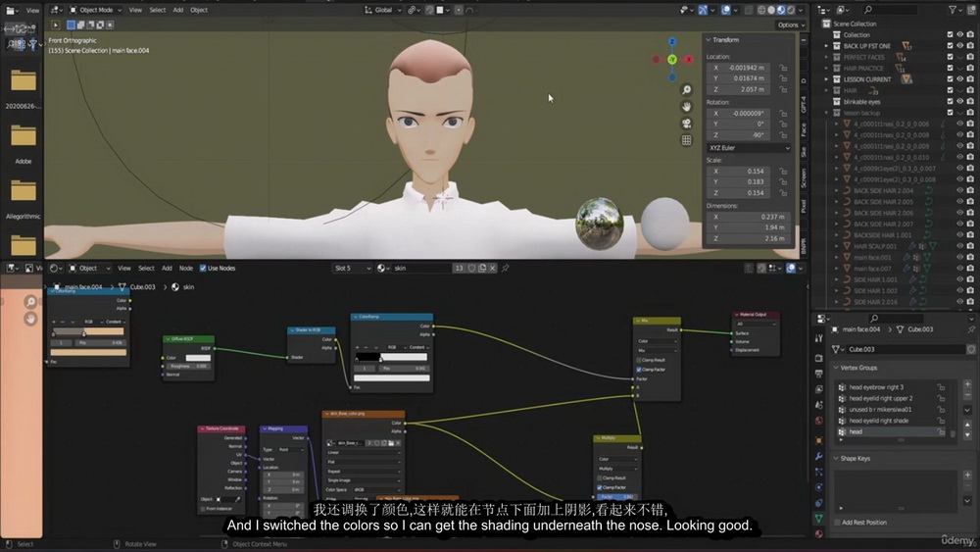
Task: Switch perspective/orthographic grid gizmo
Action: click(x=686, y=140)
